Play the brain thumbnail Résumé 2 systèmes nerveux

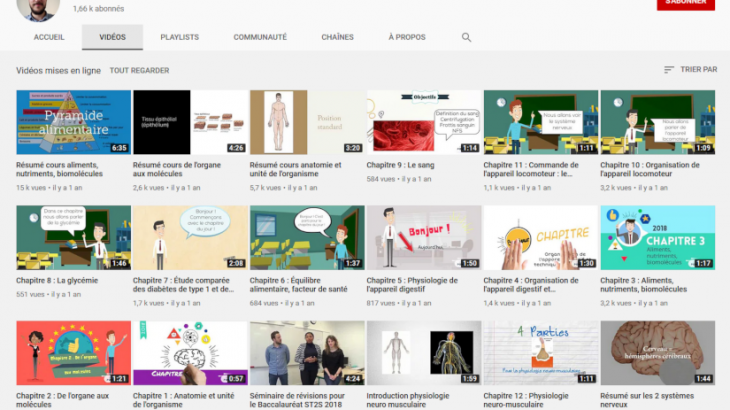657,353
